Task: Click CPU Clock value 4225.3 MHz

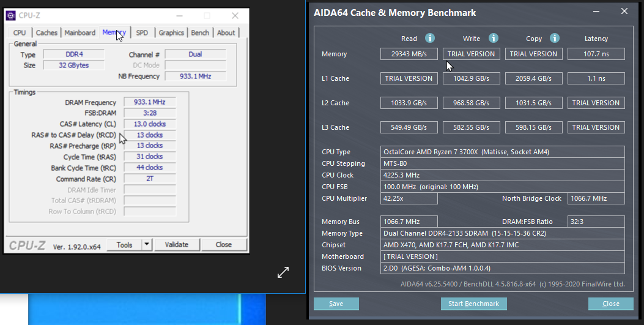Action: [503, 175]
